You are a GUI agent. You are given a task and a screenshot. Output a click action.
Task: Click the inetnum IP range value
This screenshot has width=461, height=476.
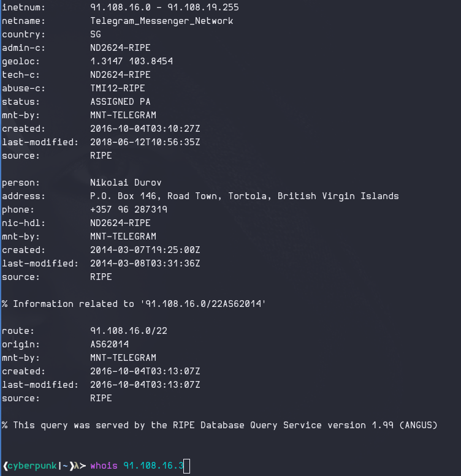click(164, 7)
